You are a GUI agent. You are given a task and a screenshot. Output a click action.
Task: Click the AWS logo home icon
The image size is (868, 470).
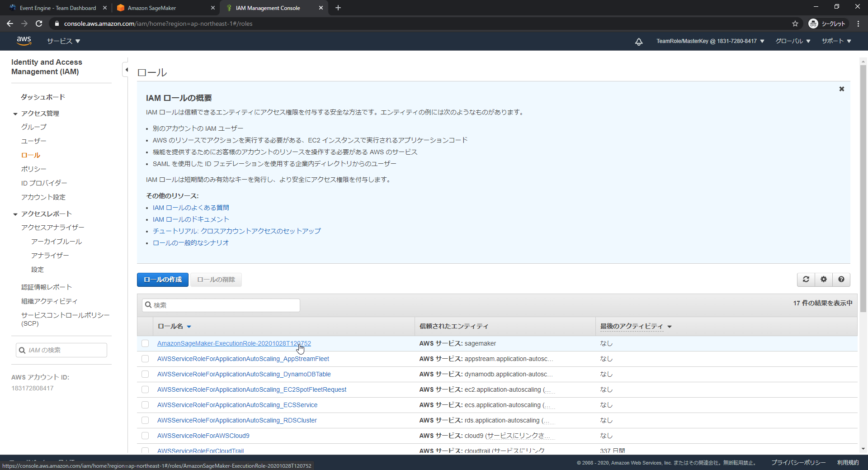[24, 41]
